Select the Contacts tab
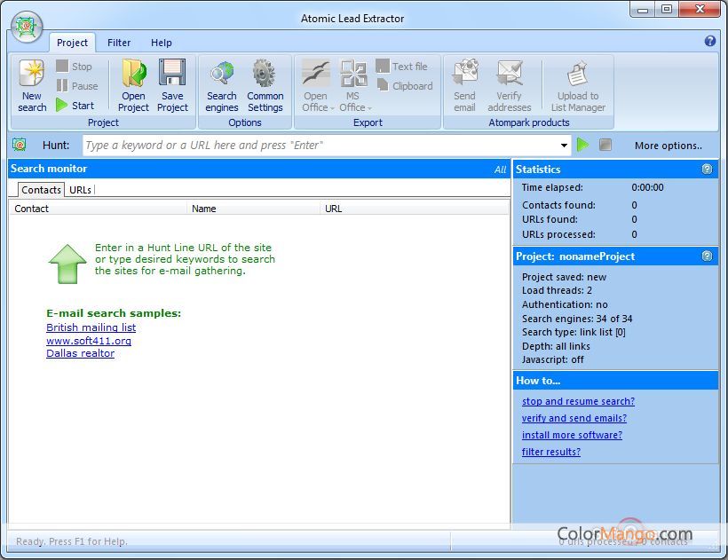The height and width of the screenshot is (560, 728). click(41, 190)
